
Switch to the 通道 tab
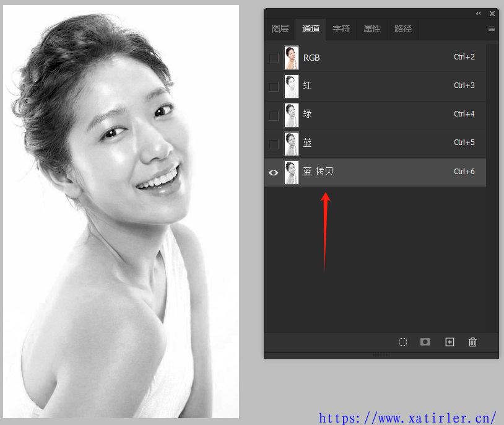tap(311, 28)
